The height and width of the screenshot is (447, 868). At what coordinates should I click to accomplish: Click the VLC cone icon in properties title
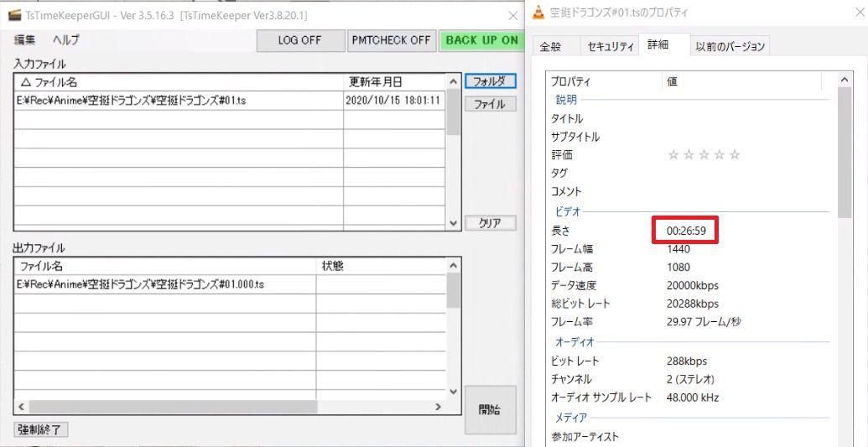tap(538, 13)
